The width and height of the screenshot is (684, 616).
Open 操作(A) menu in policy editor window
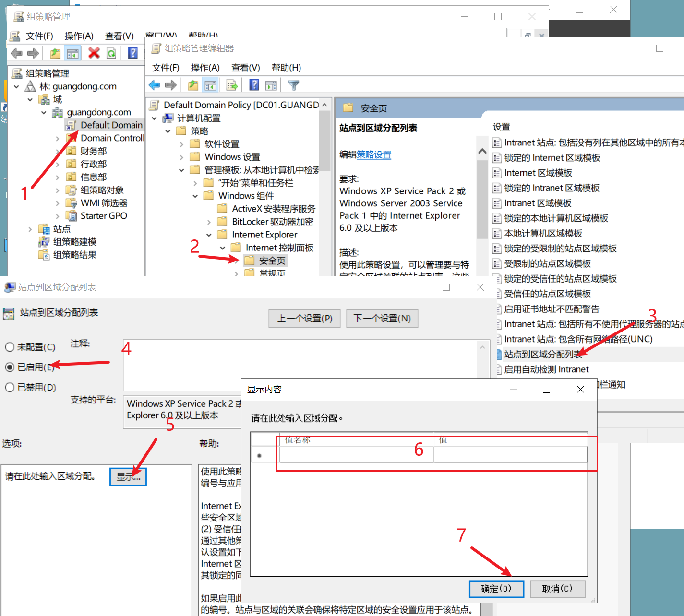205,68
